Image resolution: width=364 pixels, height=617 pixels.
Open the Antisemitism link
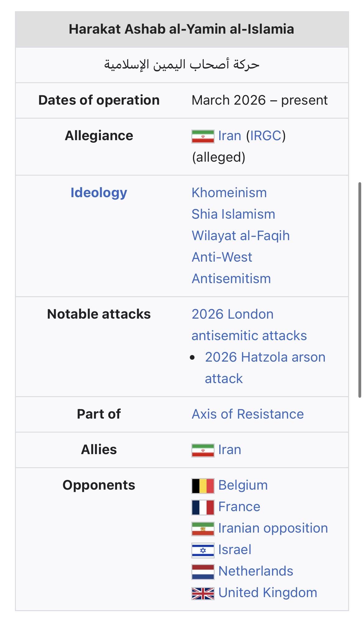(x=231, y=279)
